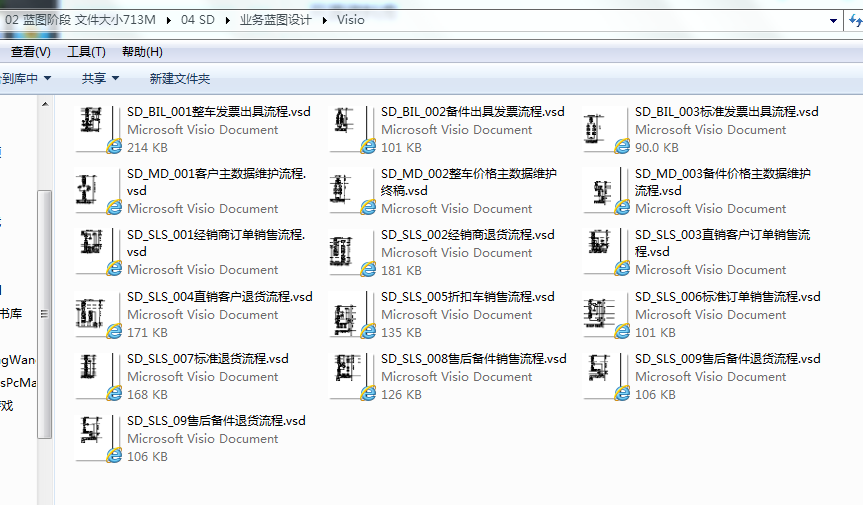Navigate to 04 SD in breadcrumb path

[198, 20]
